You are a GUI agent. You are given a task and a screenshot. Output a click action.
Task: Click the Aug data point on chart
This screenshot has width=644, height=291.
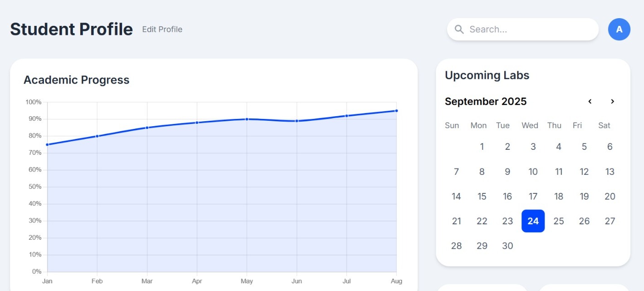(396, 111)
